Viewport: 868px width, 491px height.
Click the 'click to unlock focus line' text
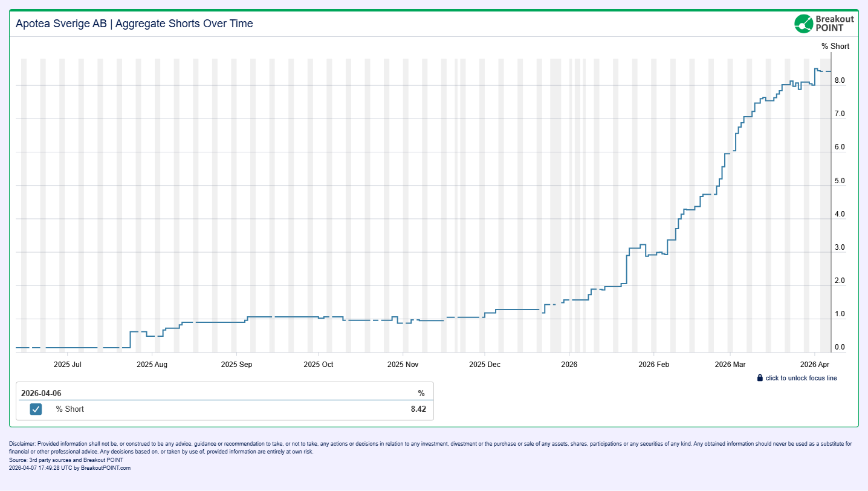(801, 378)
